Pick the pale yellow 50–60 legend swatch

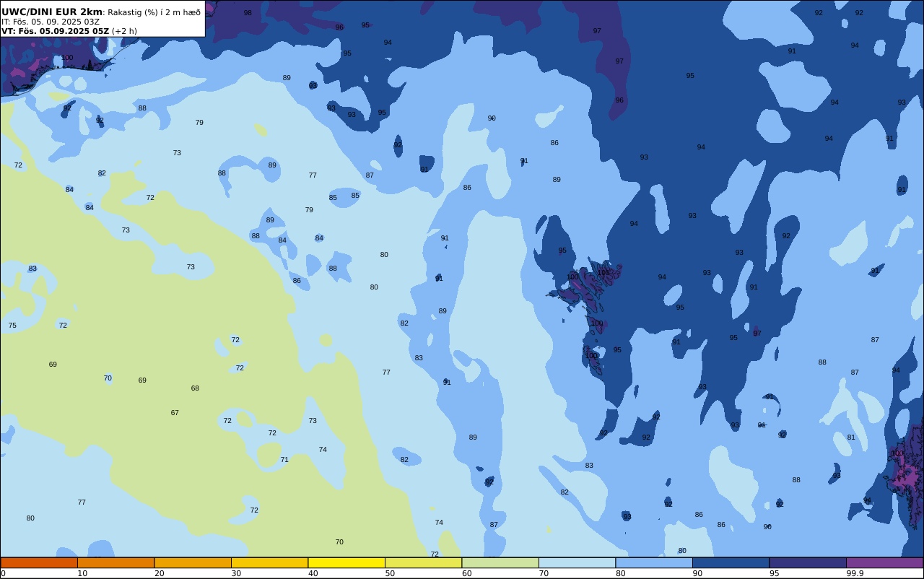tap(423, 562)
